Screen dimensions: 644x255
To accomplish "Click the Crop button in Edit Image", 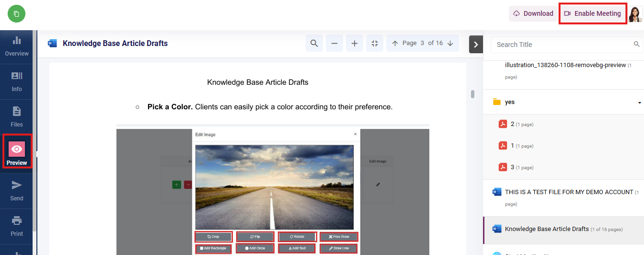I will coord(213,236).
